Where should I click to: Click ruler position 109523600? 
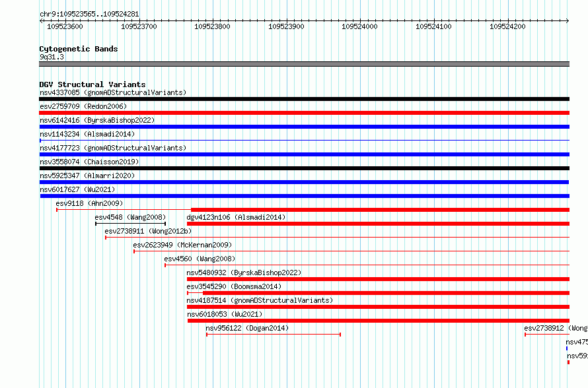click(x=65, y=26)
